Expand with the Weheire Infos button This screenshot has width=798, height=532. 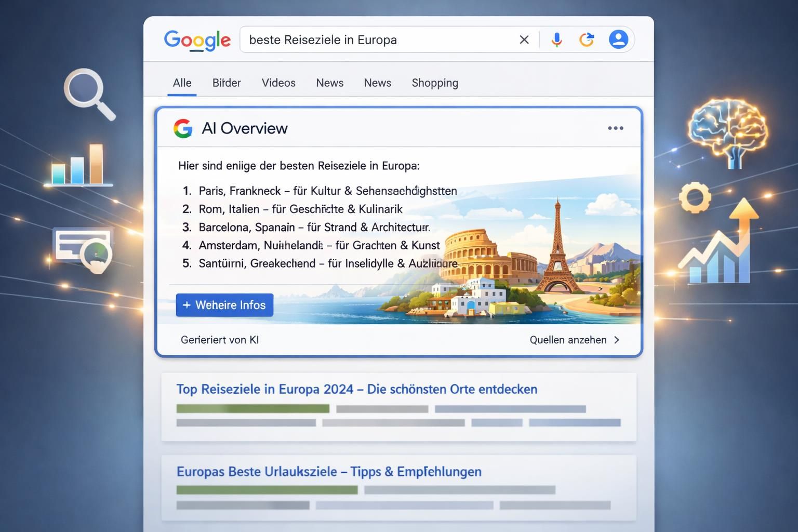click(224, 305)
